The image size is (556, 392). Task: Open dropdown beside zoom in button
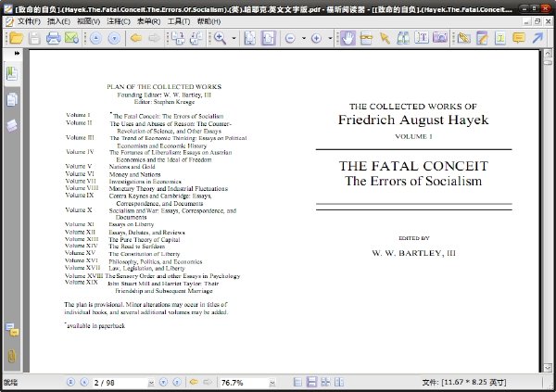pos(330,38)
